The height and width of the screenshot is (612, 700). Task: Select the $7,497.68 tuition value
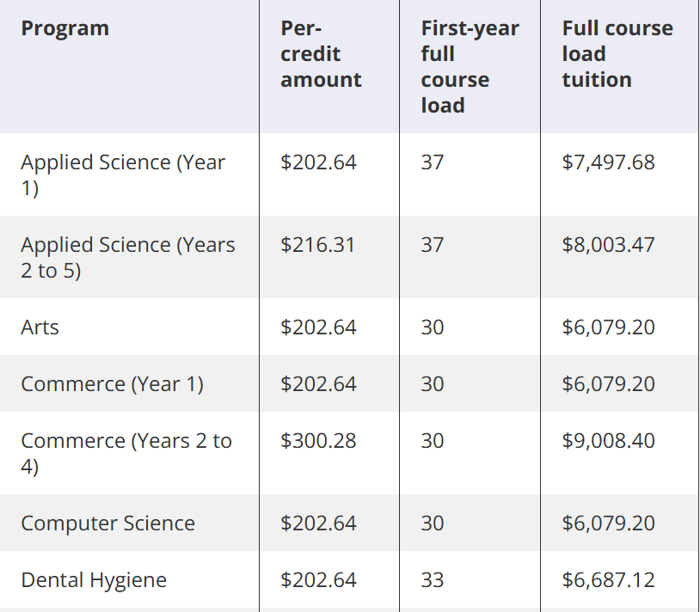609,162
